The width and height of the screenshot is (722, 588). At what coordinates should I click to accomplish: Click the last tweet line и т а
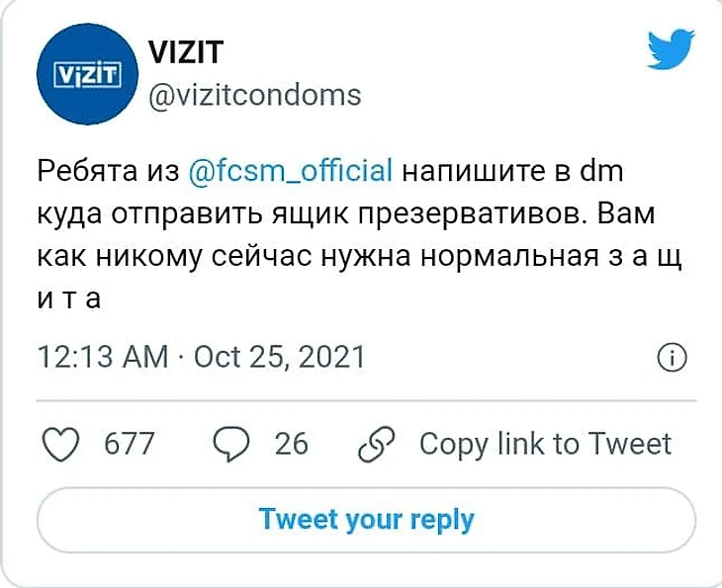[x=69, y=297]
